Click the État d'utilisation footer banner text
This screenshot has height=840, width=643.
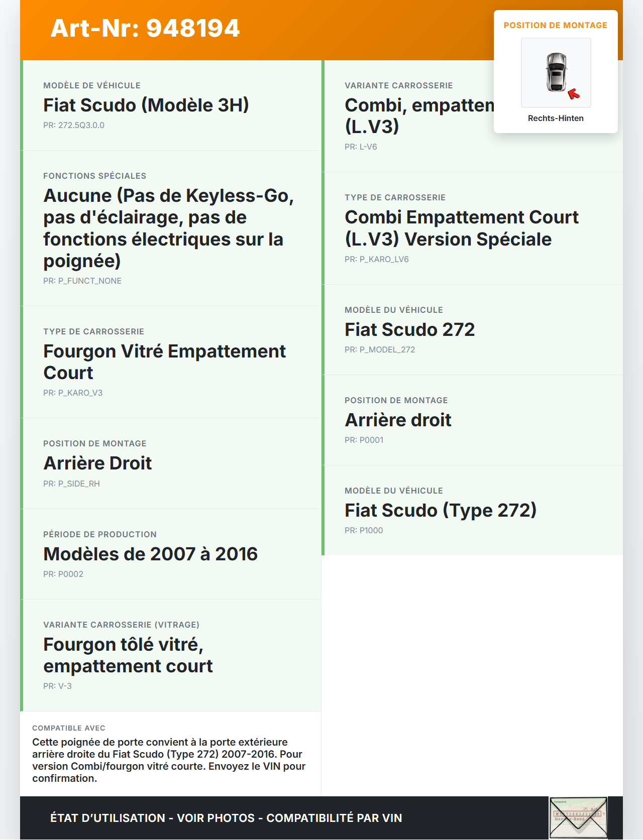[x=226, y=818]
